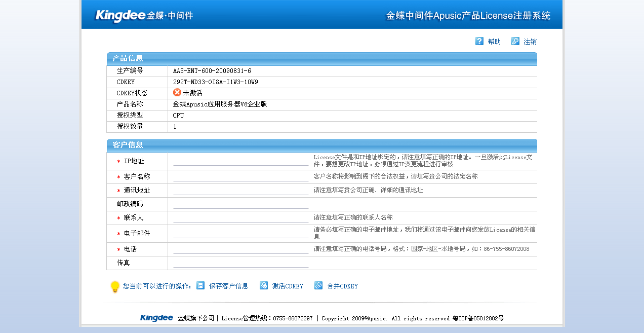
Task: Click the activate CDKEY icon
Action: tap(264, 286)
